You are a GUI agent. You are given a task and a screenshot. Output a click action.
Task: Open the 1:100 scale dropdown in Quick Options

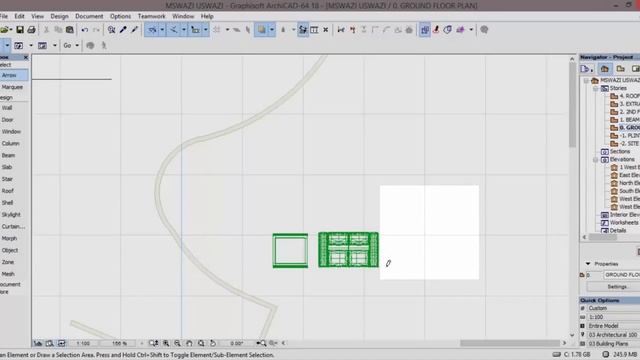coord(613,317)
